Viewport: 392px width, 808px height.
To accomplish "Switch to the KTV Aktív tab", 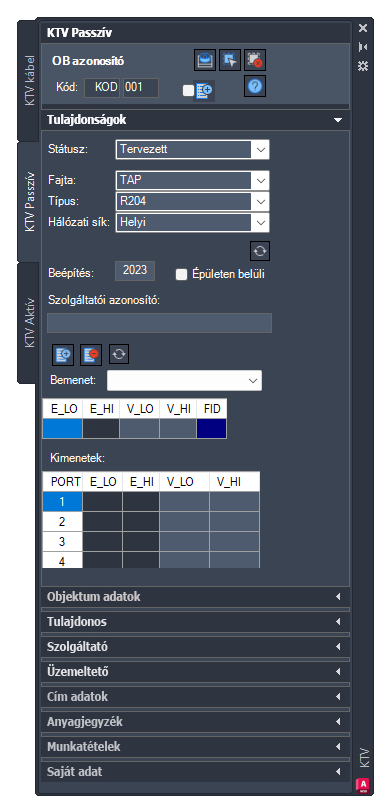I will coord(29,323).
